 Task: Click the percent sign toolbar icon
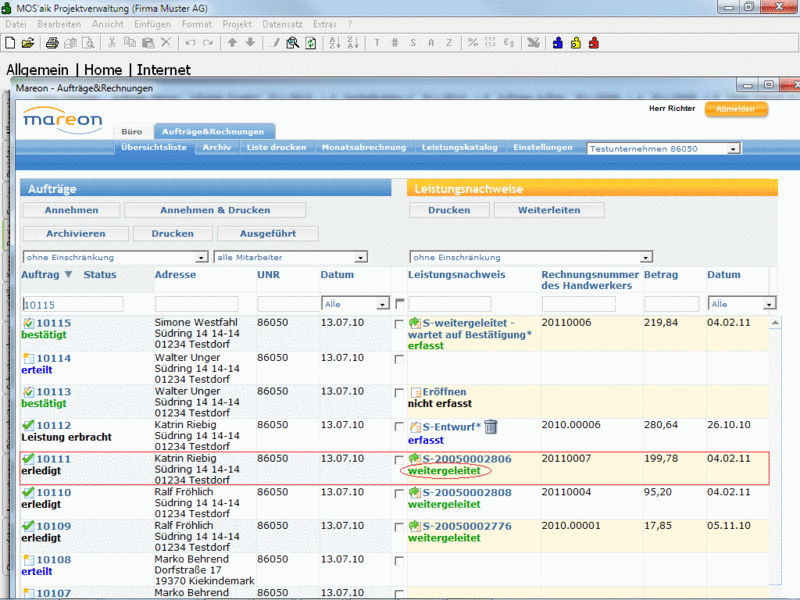click(473, 43)
